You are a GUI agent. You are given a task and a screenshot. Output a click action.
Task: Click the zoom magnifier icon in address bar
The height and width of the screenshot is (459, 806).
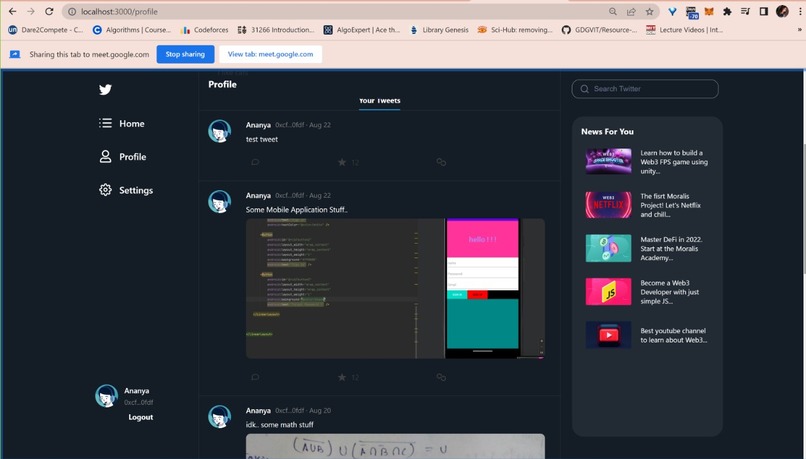coord(613,11)
